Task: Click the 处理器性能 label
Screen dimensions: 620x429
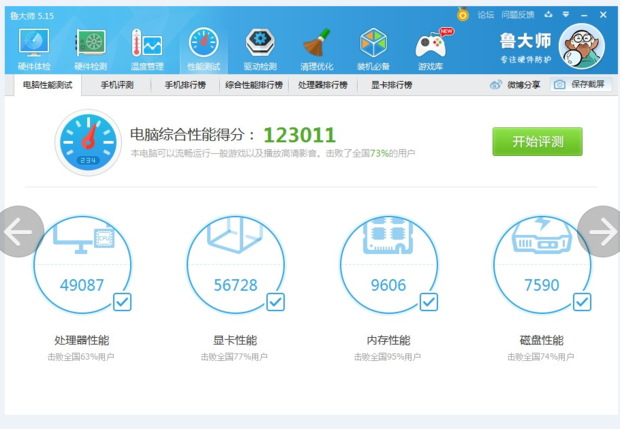Action: click(x=82, y=340)
